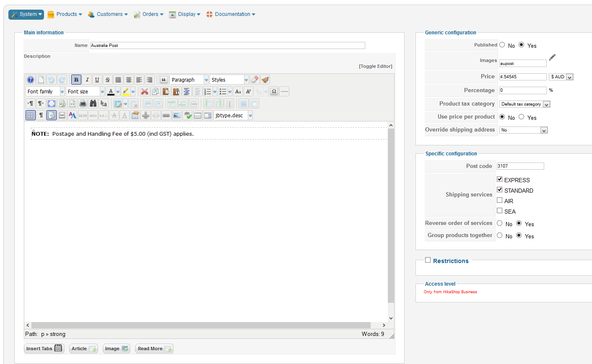
Task: Apply subscript formatting
Action: click(x=238, y=91)
